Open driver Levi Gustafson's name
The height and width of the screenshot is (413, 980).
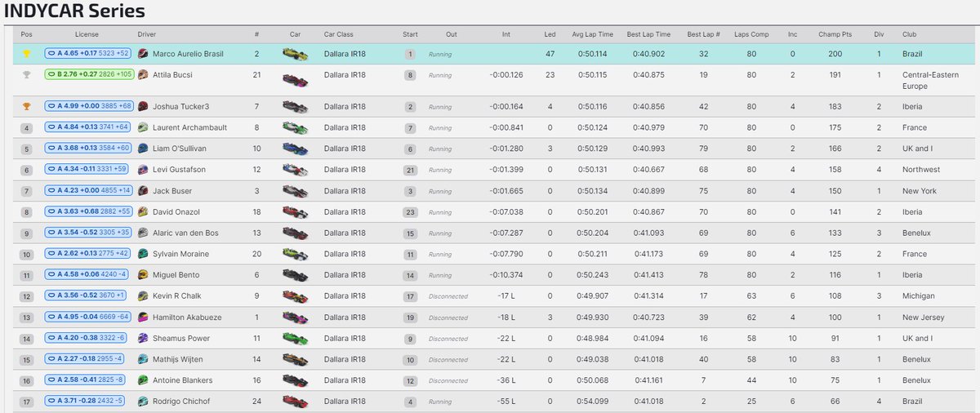click(x=180, y=170)
